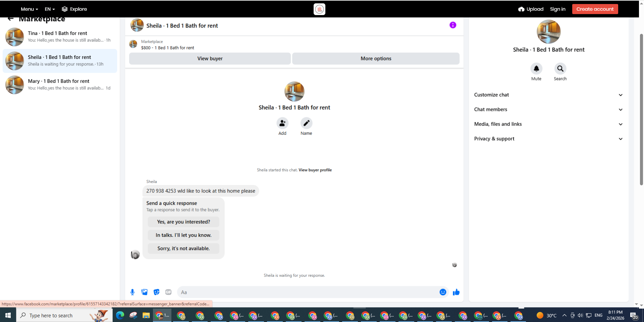Send quick reply 'Sorry, it's not available.'

pyautogui.click(x=183, y=248)
